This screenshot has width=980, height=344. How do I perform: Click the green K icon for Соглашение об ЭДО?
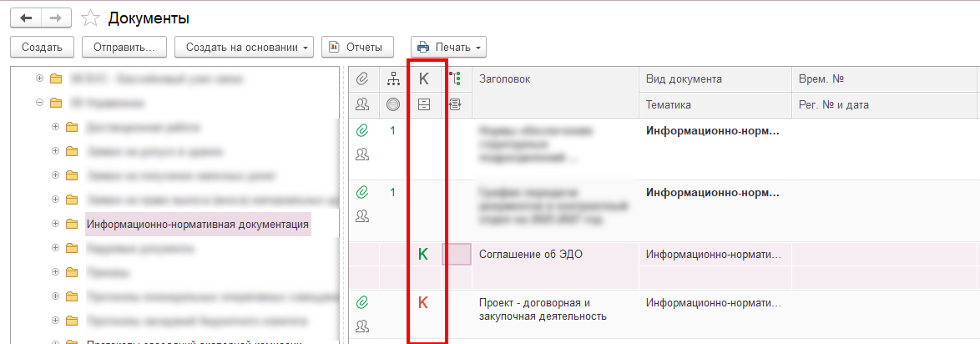pyautogui.click(x=423, y=255)
